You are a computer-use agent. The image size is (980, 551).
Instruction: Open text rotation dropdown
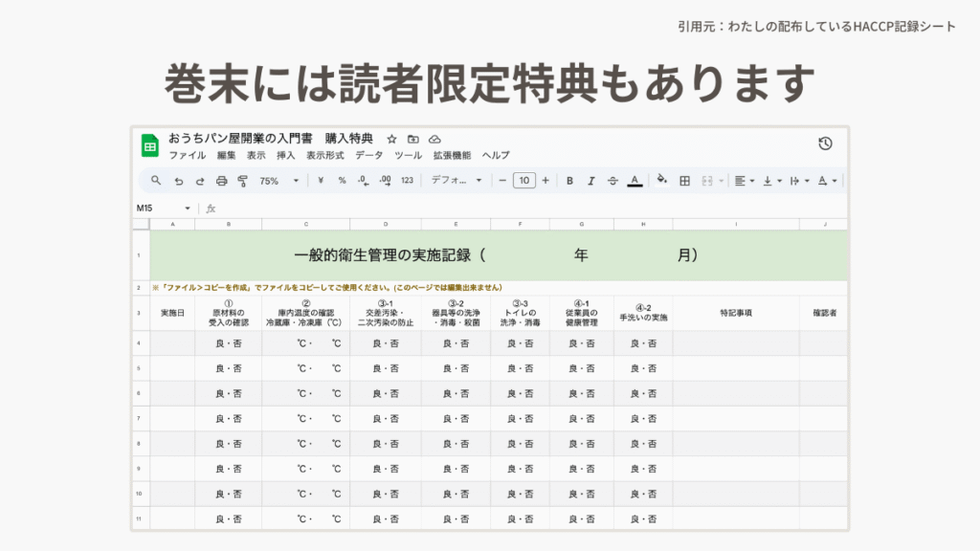[827, 181]
